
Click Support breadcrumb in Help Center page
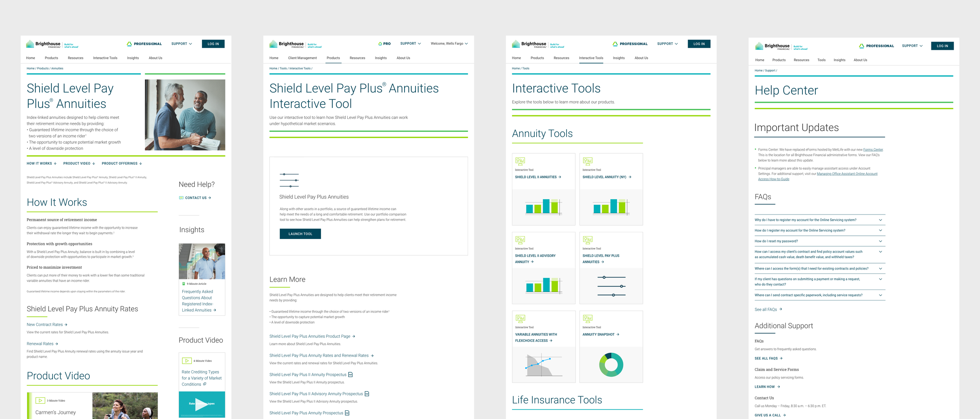(x=770, y=71)
